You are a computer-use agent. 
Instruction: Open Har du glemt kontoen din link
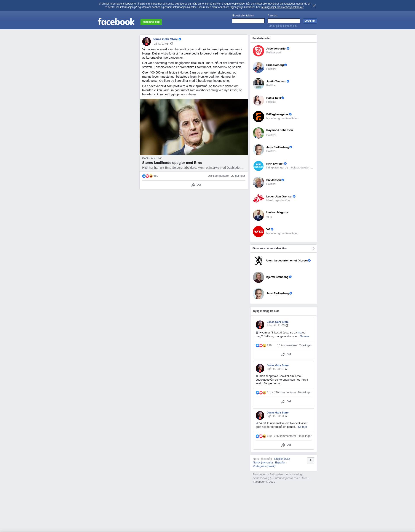pyautogui.click(x=283, y=26)
